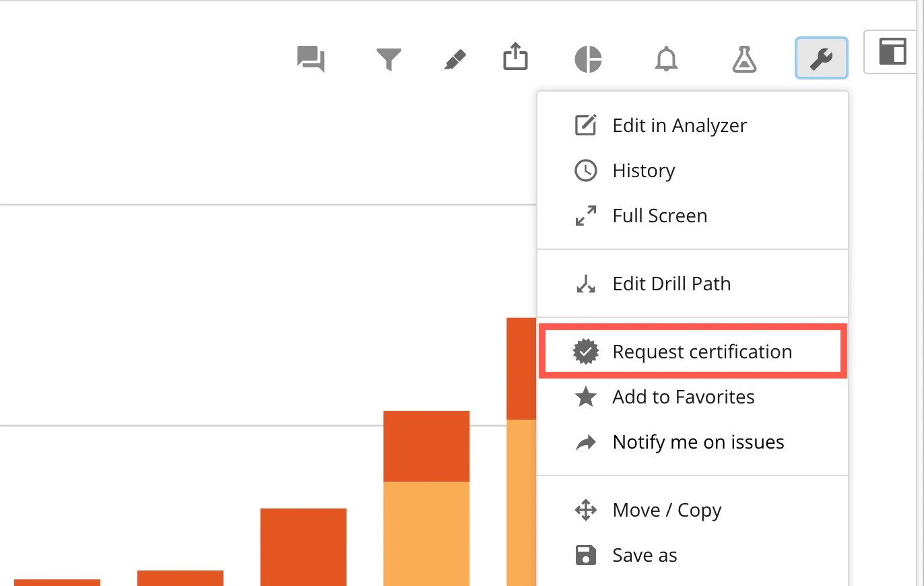Viewport: 924px width, 586px height.
Task: Click the layout panel icon button
Action: (892, 51)
